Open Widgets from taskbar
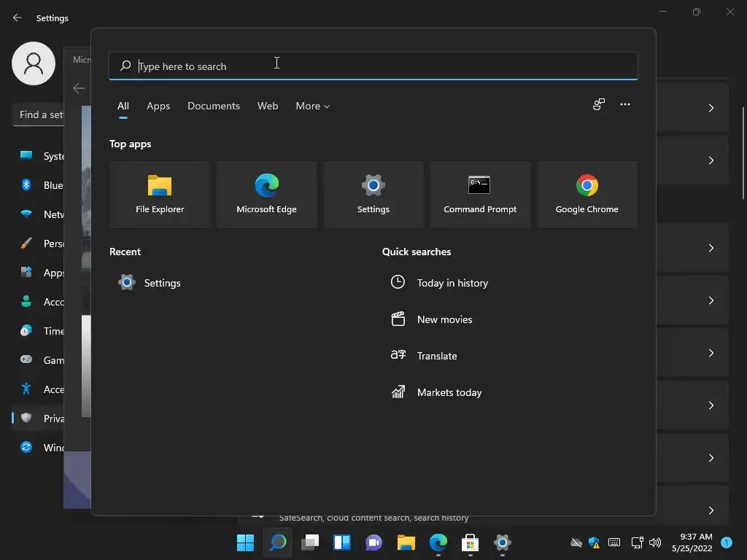 point(342,542)
